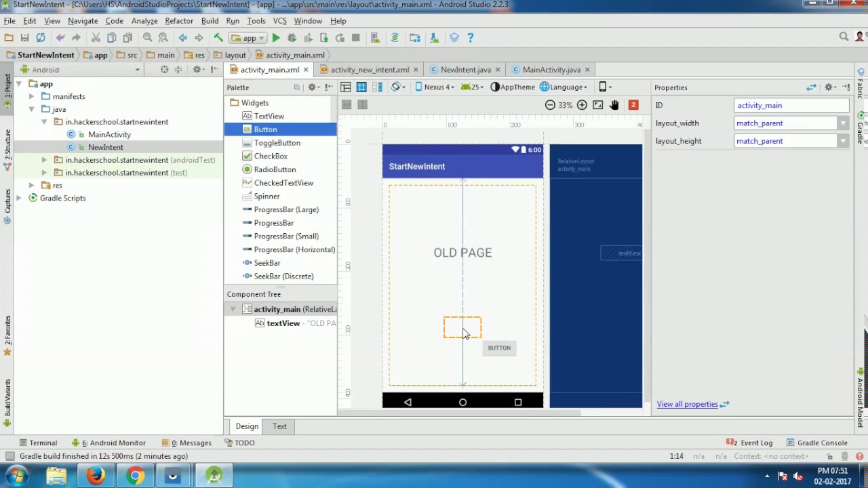Open Project panel gear settings

pyautogui.click(x=198, y=70)
